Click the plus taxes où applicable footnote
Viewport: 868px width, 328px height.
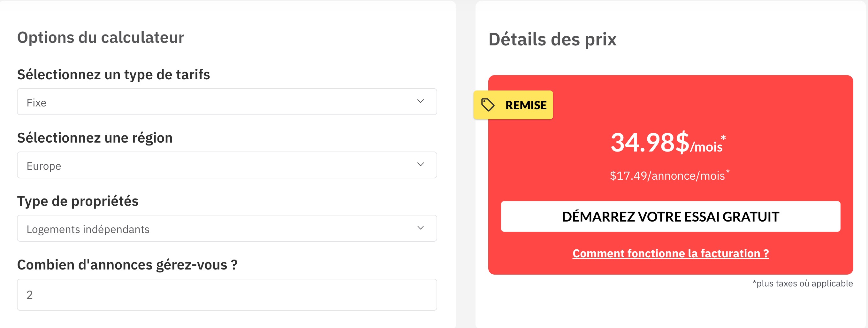pos(802,284)
